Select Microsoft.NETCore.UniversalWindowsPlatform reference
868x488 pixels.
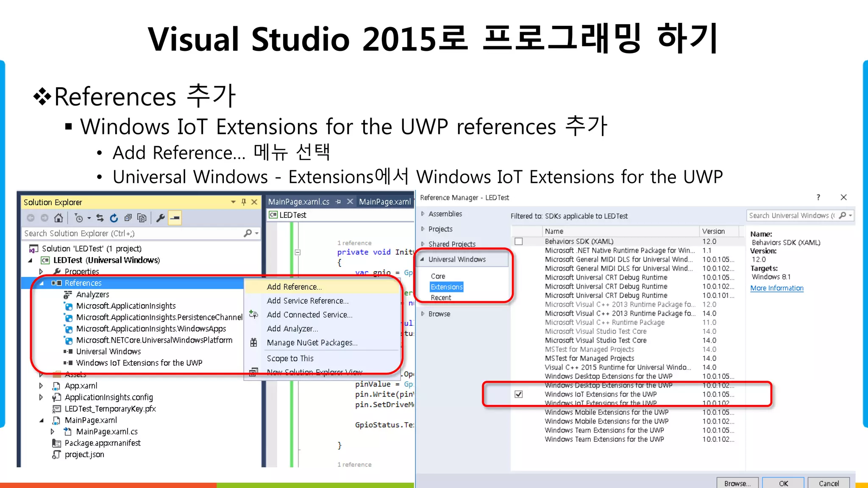click(x=154, y=340)
